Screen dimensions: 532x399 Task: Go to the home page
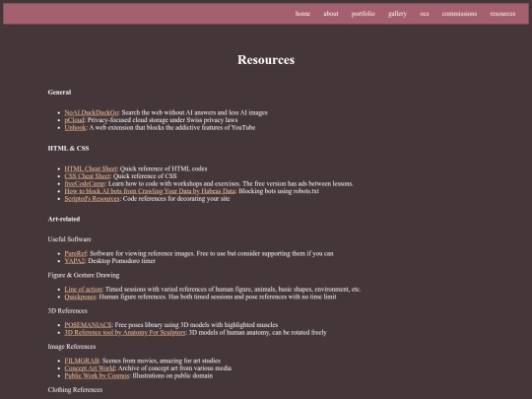coord(302,14)
